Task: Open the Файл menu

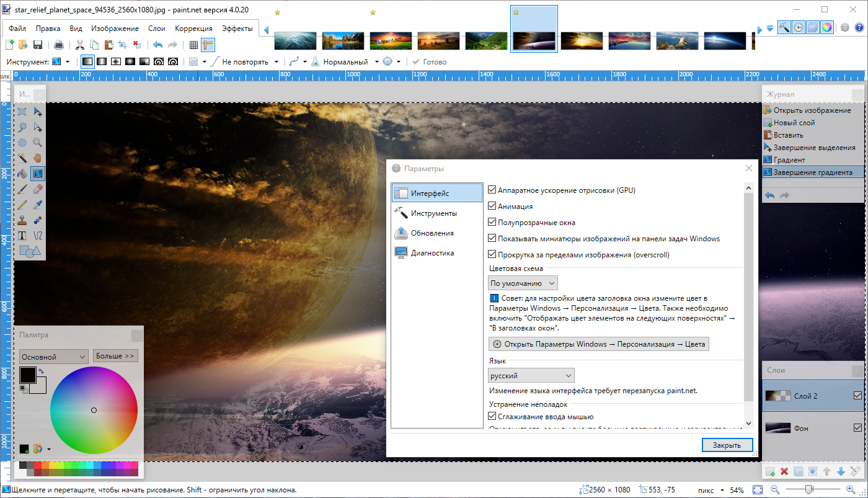Action: pos(17,29)
